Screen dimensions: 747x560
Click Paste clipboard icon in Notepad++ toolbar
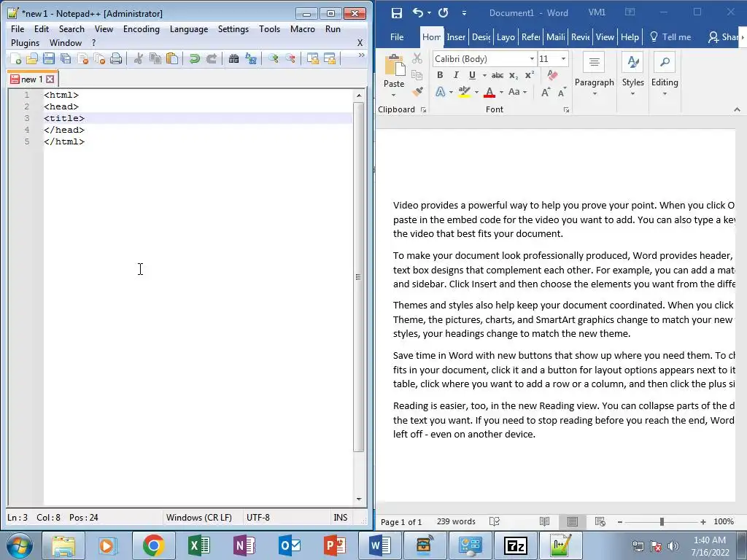pyautogui.click(x=172, y=58)
